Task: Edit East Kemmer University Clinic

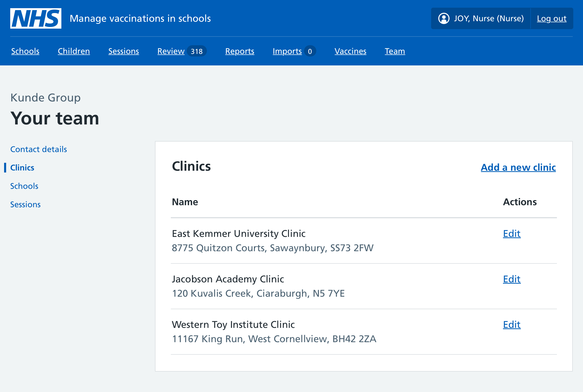Action: pos(512,234)
